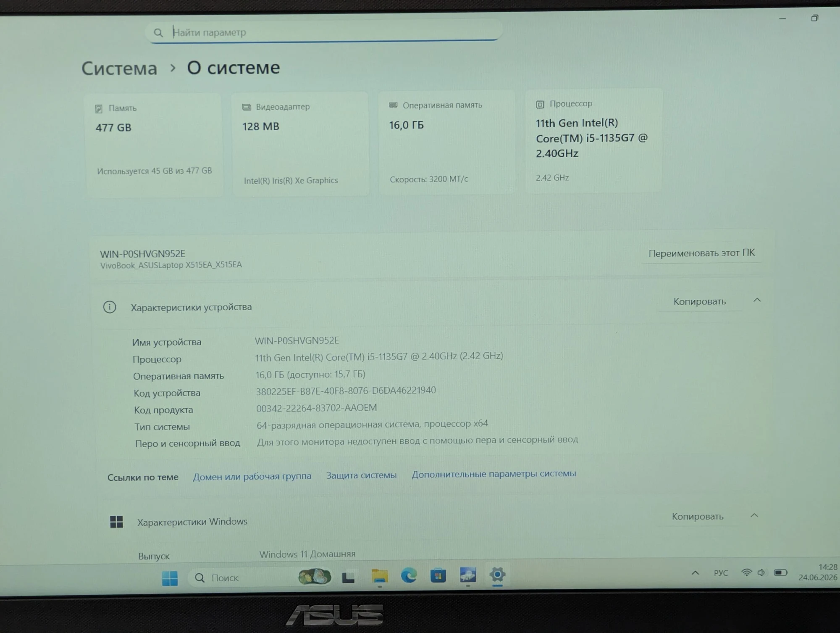
Task: Open the 'Память' 477 GB storage card
Action: 154,145
